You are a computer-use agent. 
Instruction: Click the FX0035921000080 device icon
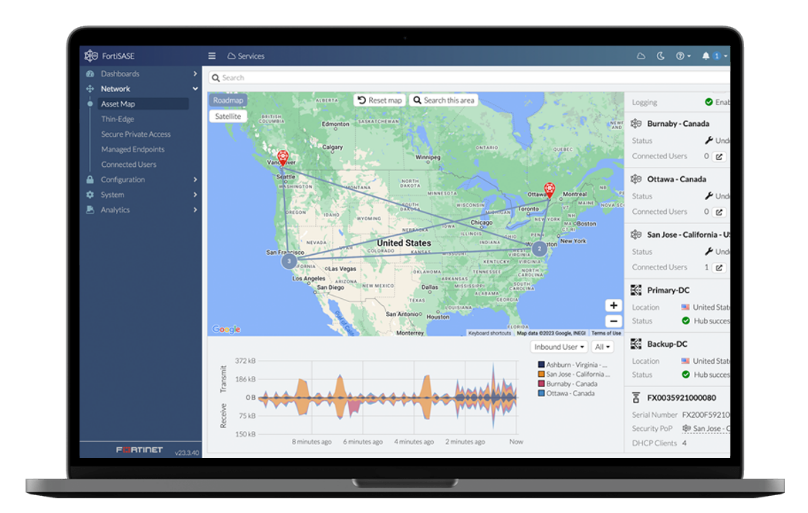pos(636,398)
